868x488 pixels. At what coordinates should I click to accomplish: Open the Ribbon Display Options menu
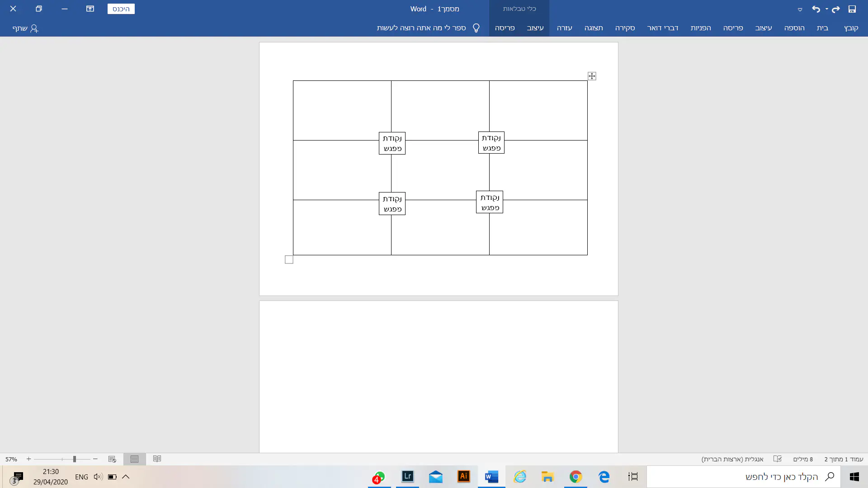90,9
